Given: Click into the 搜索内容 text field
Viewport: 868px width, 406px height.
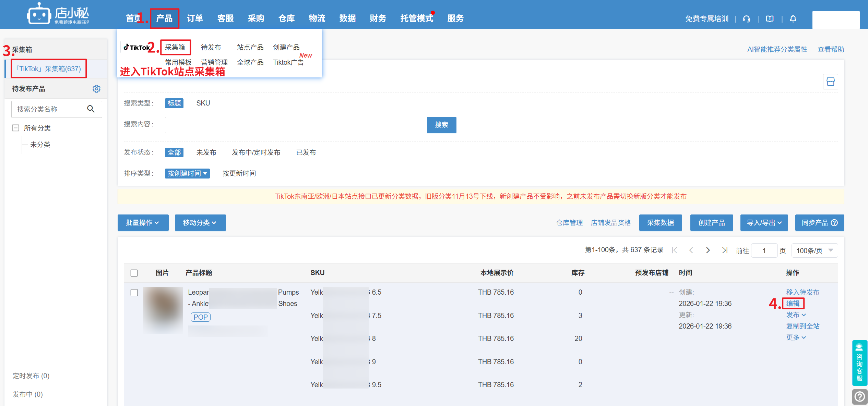Looking at the screenshot, I should pyautogui.click(x=293, y=125).
